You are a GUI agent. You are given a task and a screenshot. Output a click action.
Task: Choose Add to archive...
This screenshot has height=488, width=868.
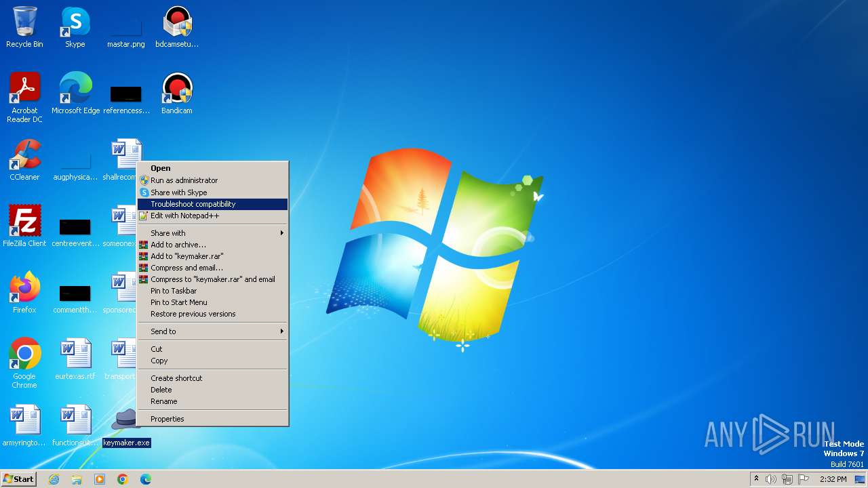pos(213,245)
